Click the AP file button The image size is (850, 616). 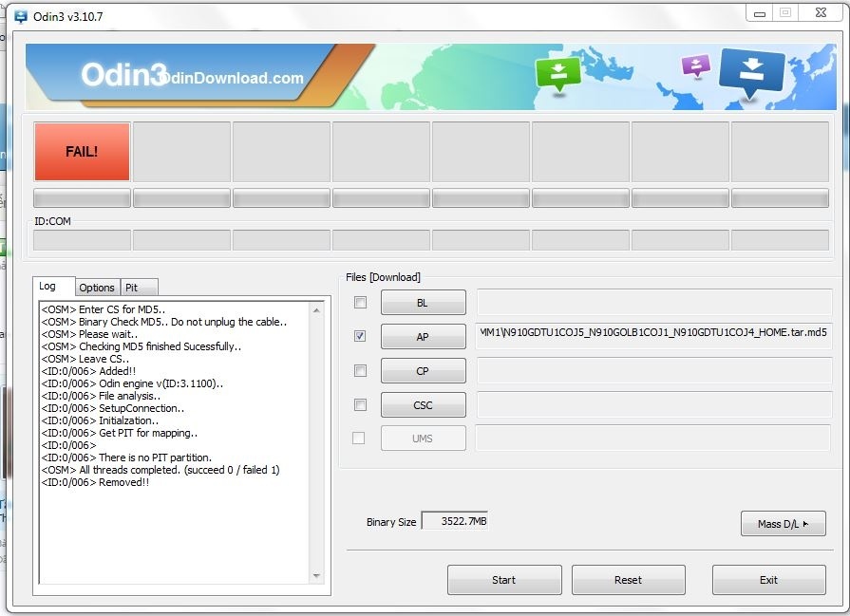pos(424,336)
